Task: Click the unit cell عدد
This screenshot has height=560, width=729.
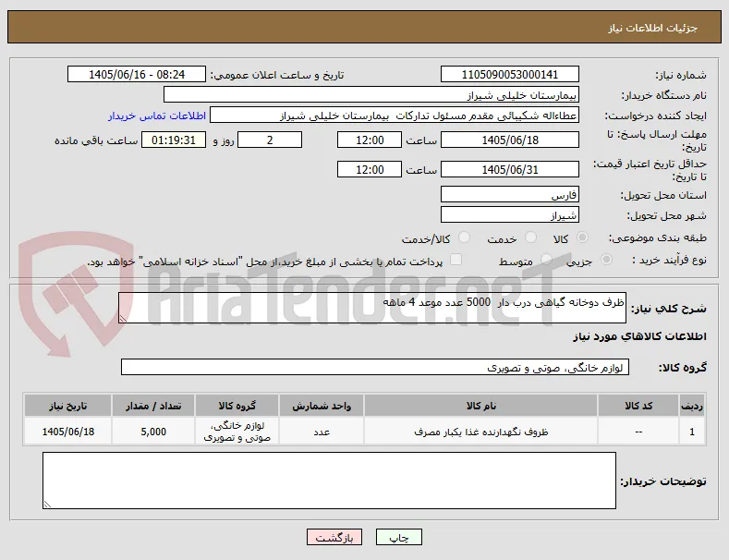Action: tap(322, 432)
